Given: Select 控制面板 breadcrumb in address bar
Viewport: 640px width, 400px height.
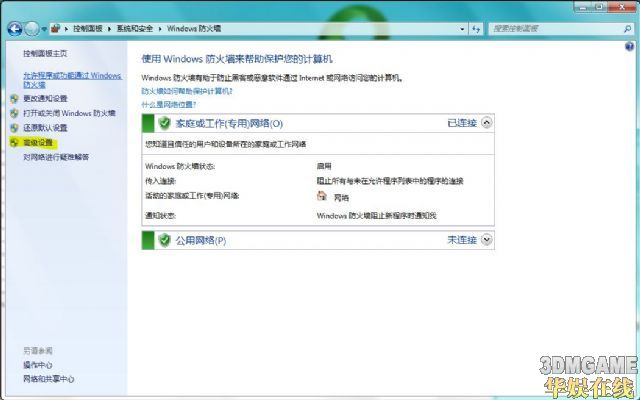Looking at the screenshot, I should click(x=87, y=29).
